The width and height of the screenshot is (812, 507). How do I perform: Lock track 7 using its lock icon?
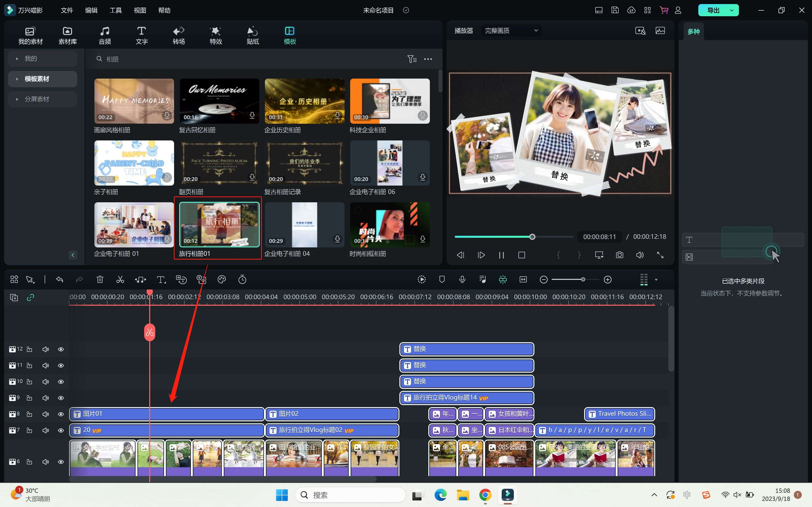(x=29, y=430)
